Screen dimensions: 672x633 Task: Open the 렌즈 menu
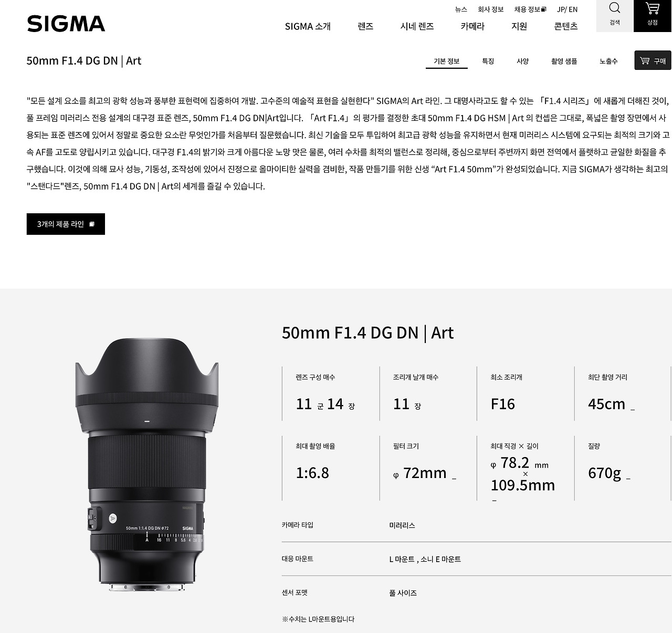(365, 26)
